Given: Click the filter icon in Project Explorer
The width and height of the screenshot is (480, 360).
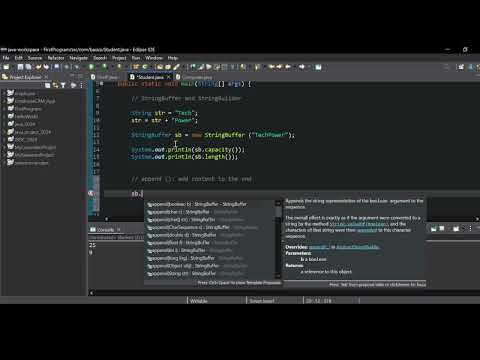Looking at the screenshot, I should [x=63, y=85].
